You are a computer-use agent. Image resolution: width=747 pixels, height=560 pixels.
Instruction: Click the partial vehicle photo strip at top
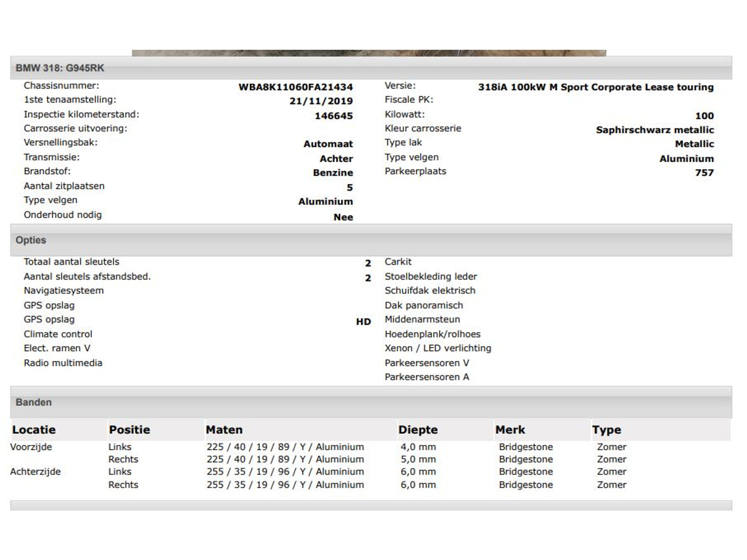(x=369, y=53)
